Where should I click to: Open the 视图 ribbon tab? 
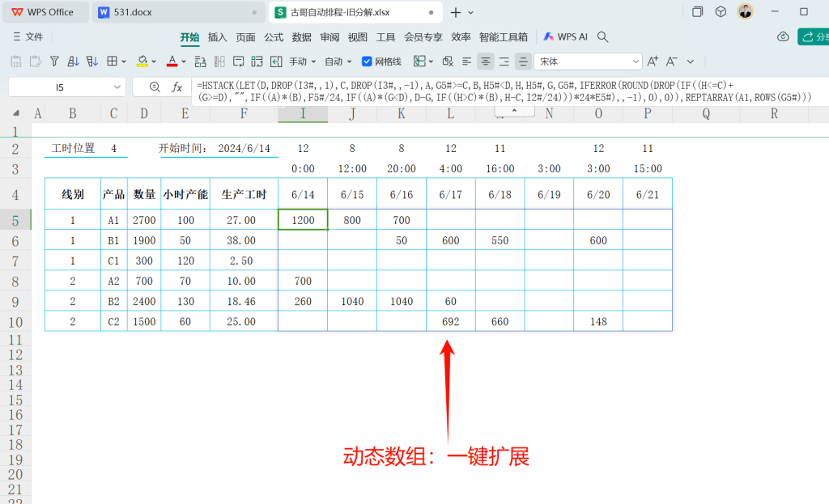pos(357,37)
